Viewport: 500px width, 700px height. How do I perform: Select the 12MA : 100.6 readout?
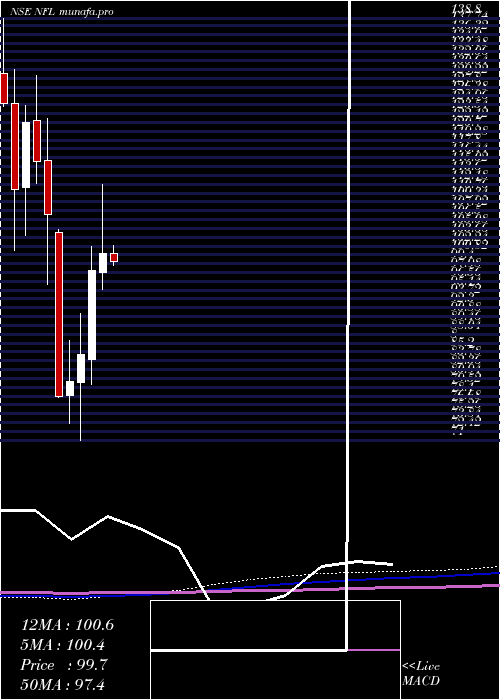67,625
